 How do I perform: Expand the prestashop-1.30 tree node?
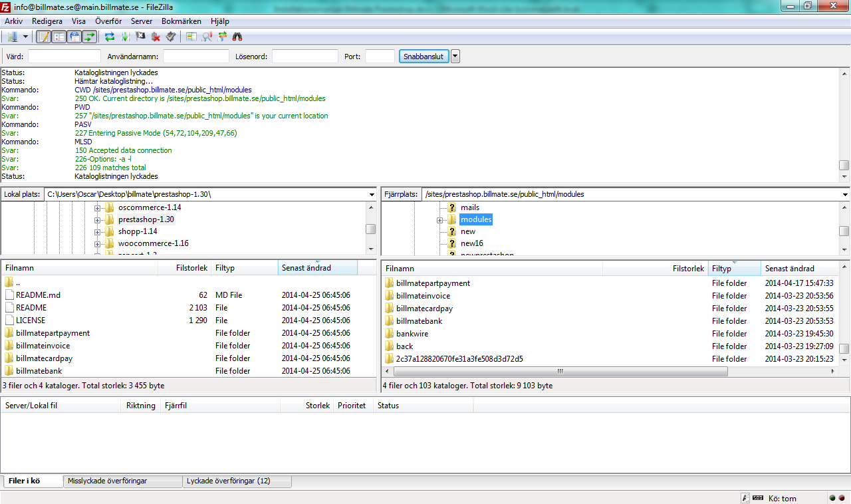98,219
